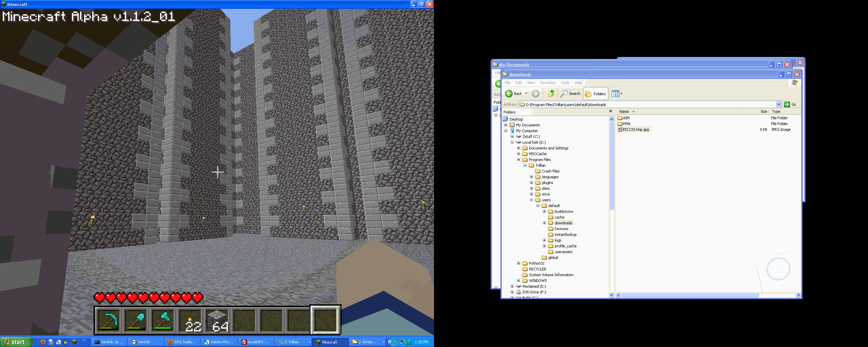
Task: Expand My Documents in folder tree
Action: 506,125
